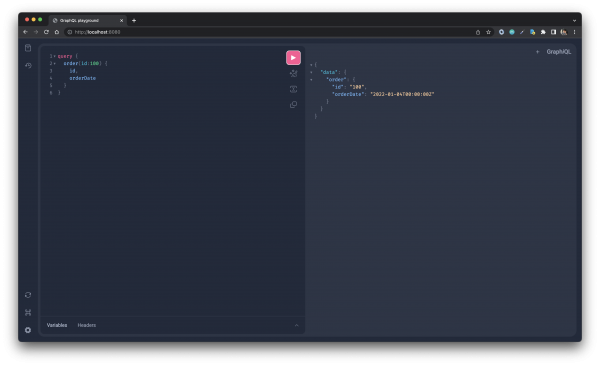Click the "id": "100" response line

tap(349, 87)
